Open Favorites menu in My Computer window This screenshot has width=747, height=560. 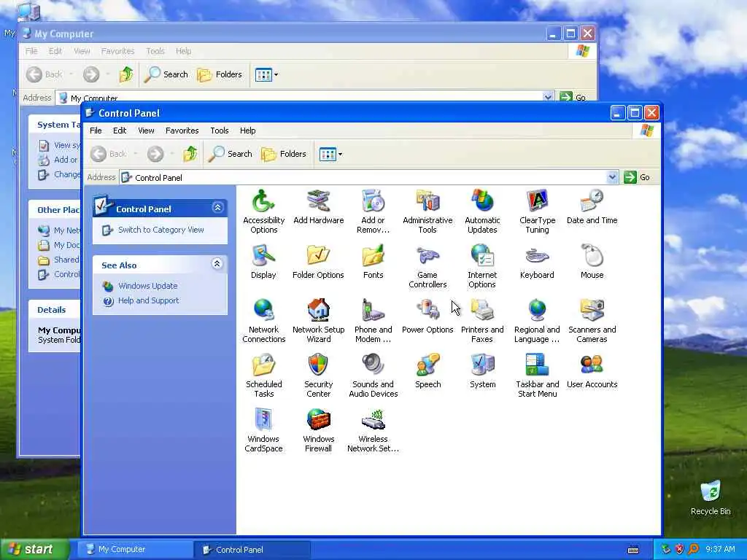tap(117, 51)
